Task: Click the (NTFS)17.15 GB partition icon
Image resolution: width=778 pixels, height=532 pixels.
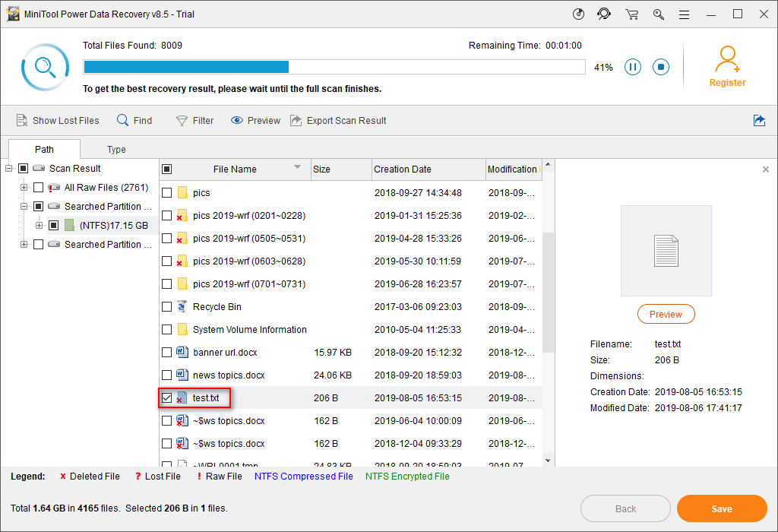Action: tap(69, 225)
